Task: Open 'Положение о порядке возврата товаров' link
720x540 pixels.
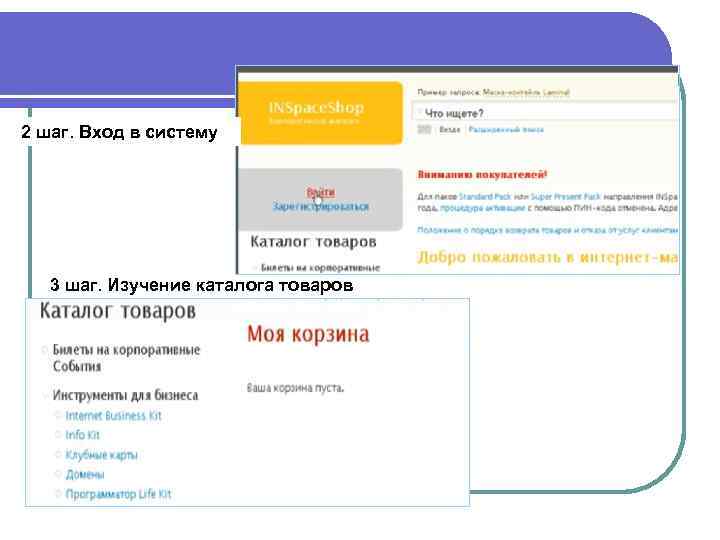Action: 547,230
